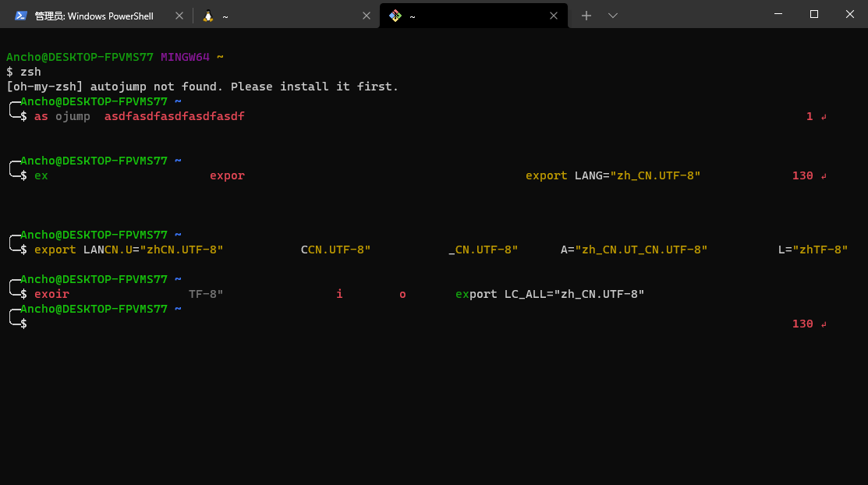868x485 pixels.
Task: Click the 'export LC_ALL="zh_CN.UTF-8"' text
Action: click(550, 294)
